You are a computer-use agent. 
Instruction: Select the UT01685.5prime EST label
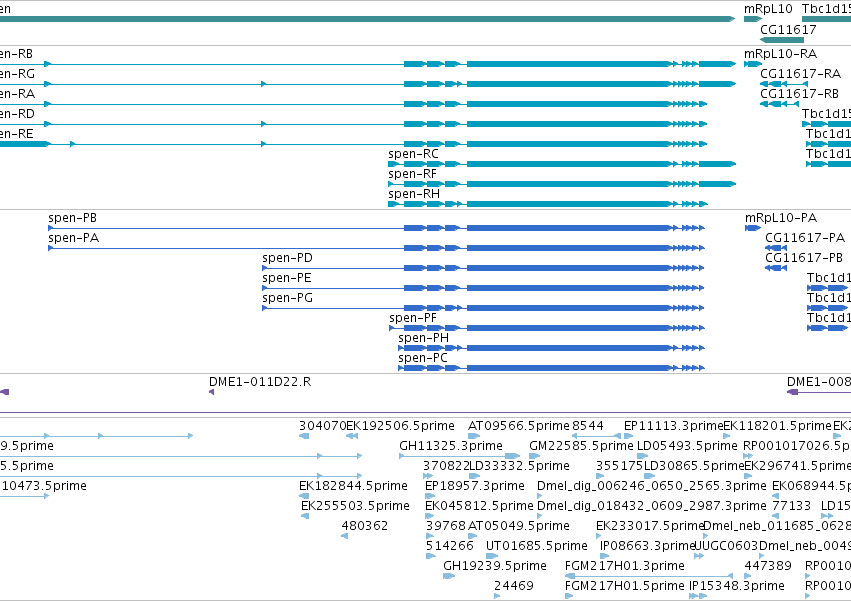coord(537,546)
